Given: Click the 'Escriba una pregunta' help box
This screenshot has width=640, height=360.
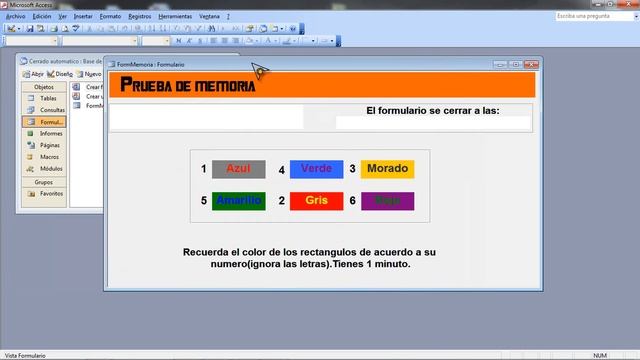Looking at the screenshot, I should point(595,16).
